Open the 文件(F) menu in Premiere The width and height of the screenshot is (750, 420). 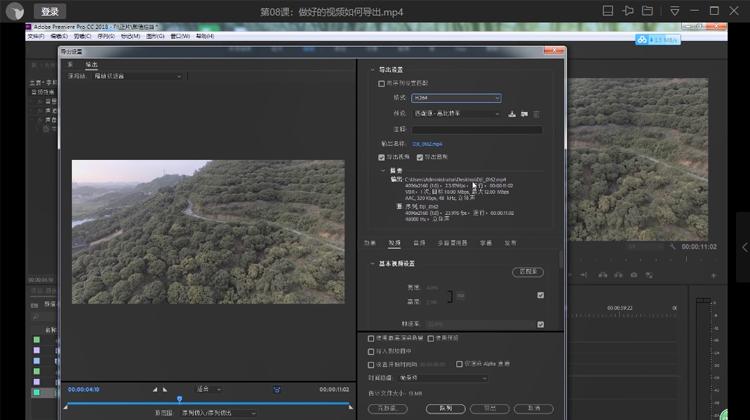(36, 36)
